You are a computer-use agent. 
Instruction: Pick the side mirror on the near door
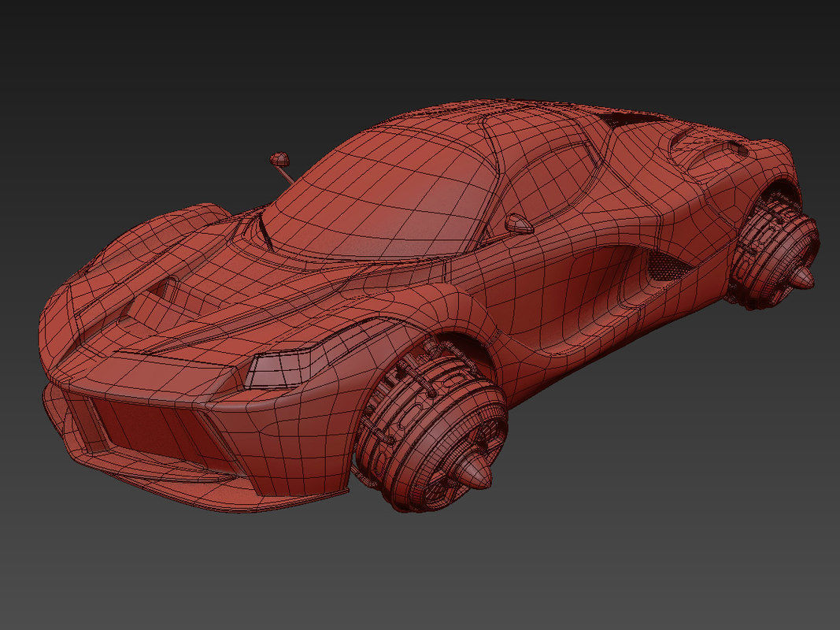point(519,224)
